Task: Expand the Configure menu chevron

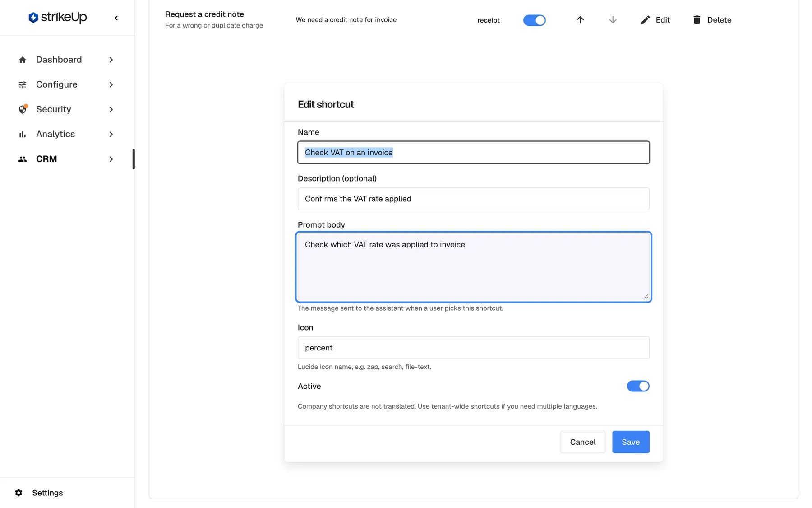Action: 111,84
